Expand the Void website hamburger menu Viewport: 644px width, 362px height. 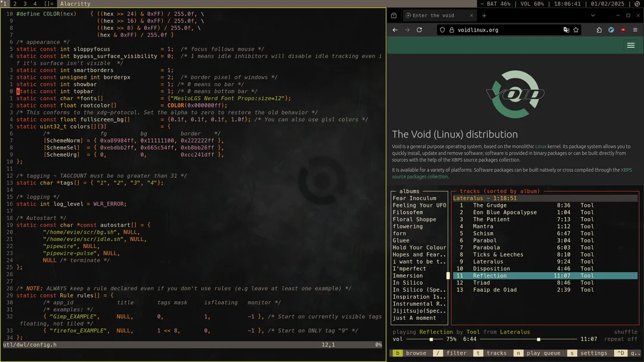coord(631,45)
